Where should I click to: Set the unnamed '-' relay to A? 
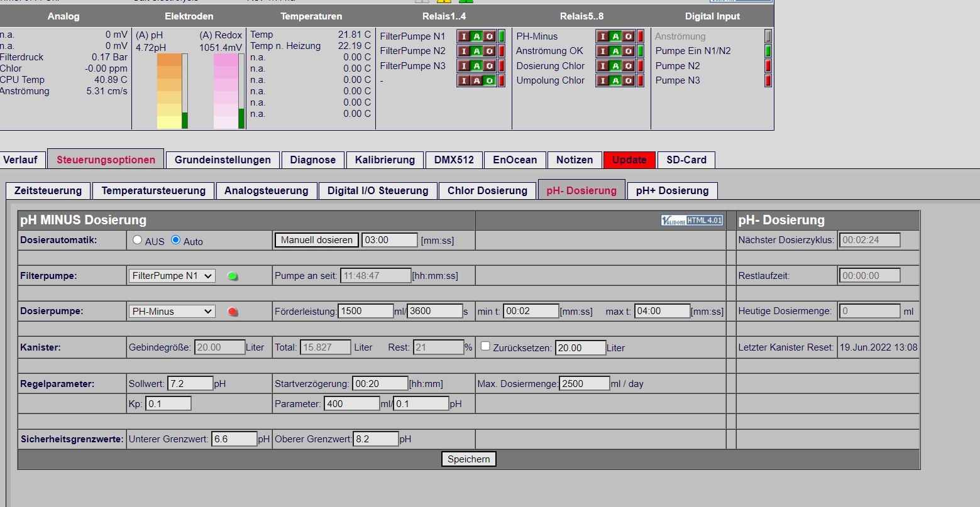point(477,80)
